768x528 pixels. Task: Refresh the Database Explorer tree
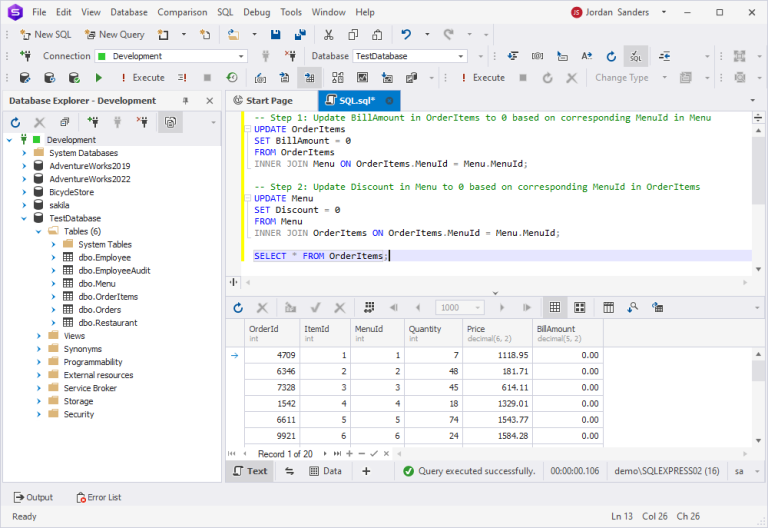16,122
